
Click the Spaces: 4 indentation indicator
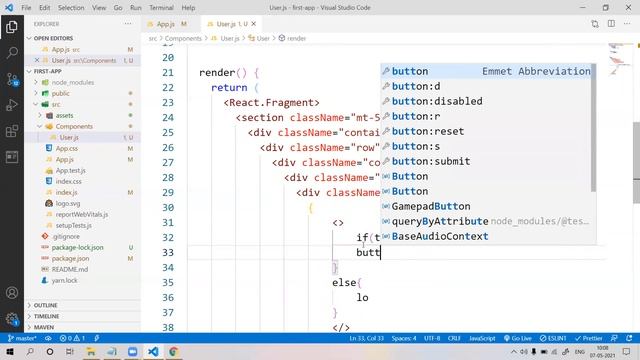[x=404, y=338]
